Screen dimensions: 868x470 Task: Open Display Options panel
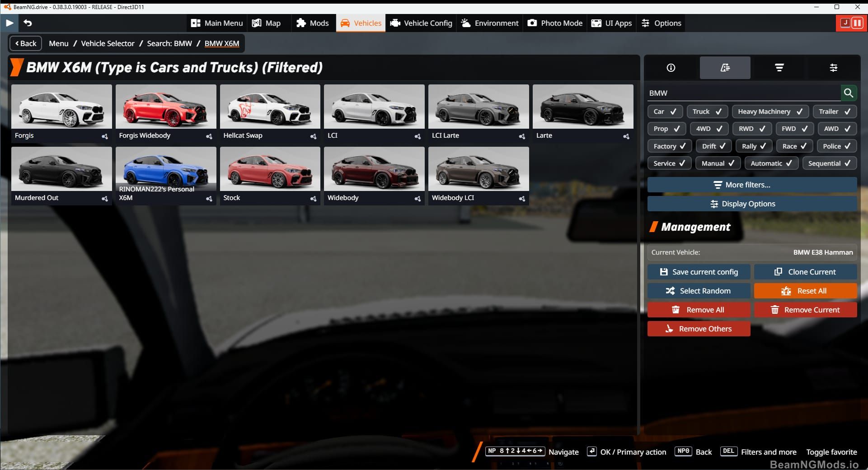click(751, 204)
